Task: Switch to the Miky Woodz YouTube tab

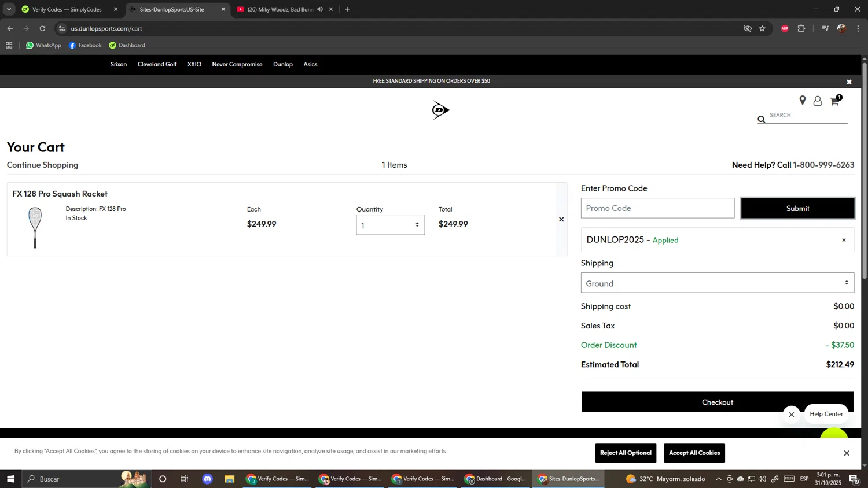Action: (x=281, y=9)
